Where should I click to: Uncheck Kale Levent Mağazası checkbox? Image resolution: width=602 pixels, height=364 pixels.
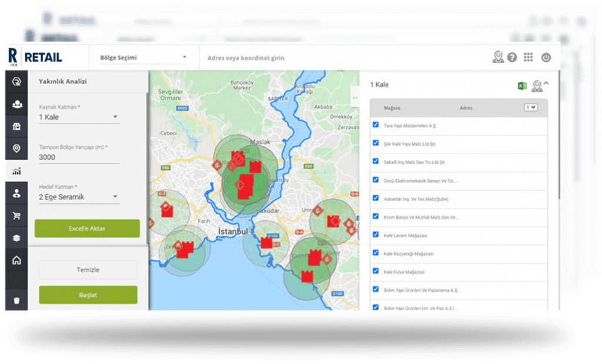click(376, 235)
